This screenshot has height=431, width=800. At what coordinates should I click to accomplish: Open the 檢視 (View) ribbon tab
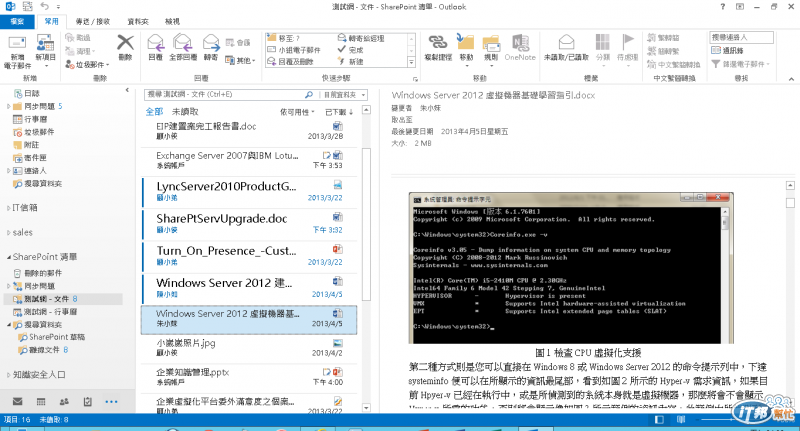tap(172, 21)
